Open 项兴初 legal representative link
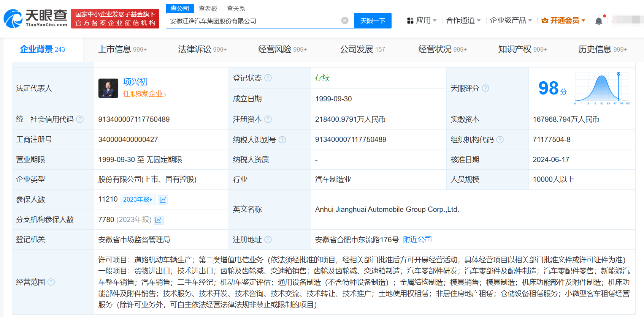Viewport: 644px width, 317px height. click(x=135, y=82)
